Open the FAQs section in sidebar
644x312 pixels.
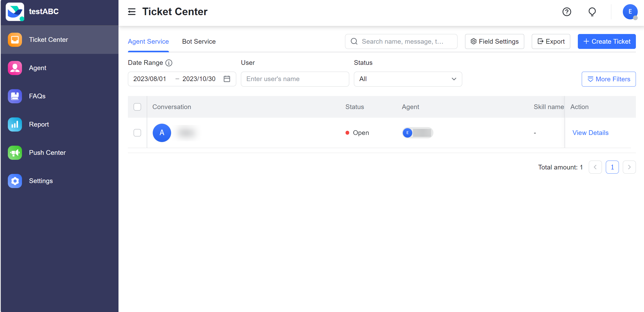coord(37,96)
